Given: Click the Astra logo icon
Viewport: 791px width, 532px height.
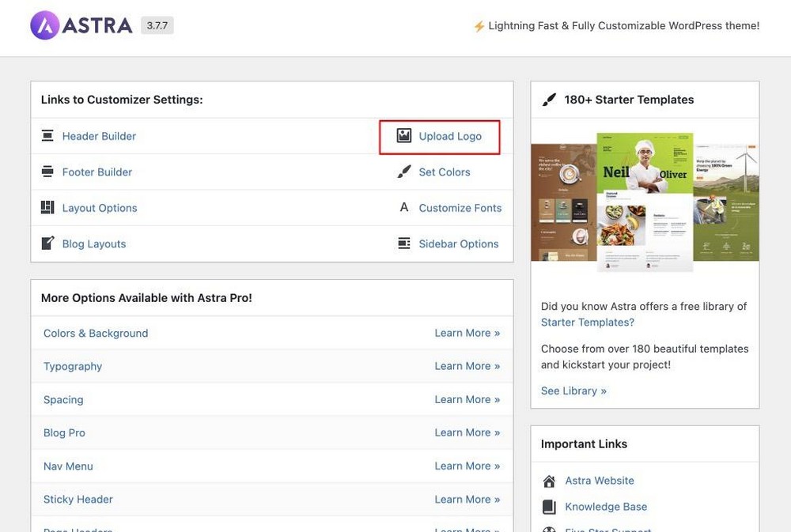Looking at the screenshot, I should 45,25.
